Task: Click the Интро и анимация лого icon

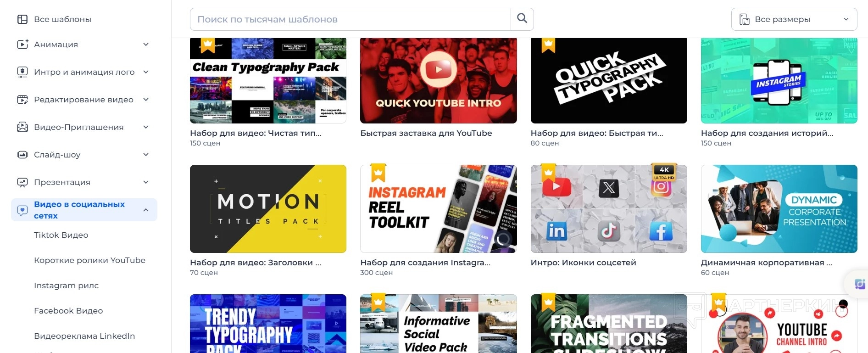Action: pos(22,72)
